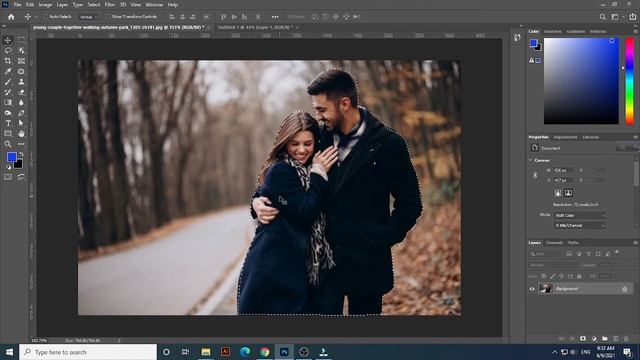The width and height of the screenshot is (640, 360).
Task: Select the Rectangle shape tool
Action: [x=8, y=133]
